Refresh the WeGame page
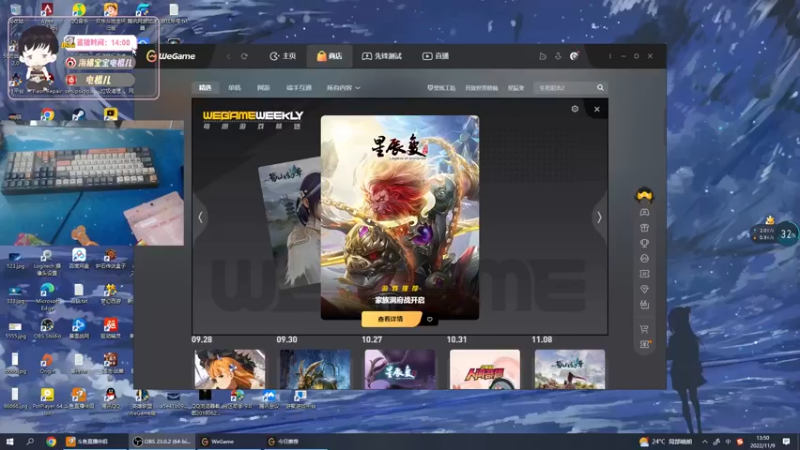The width and height of the screenshot is (800, 450). tap(244, 56)
